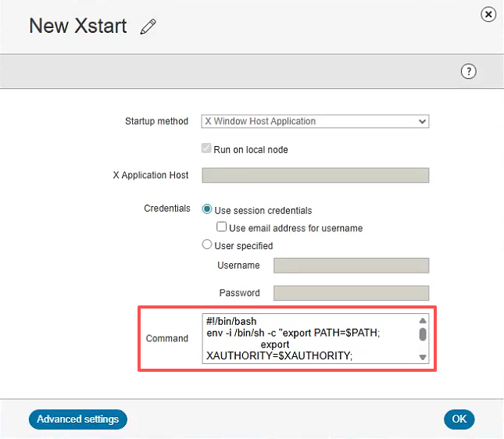
Task: Close the New Xstart dialog
Action: pos(488,14)
